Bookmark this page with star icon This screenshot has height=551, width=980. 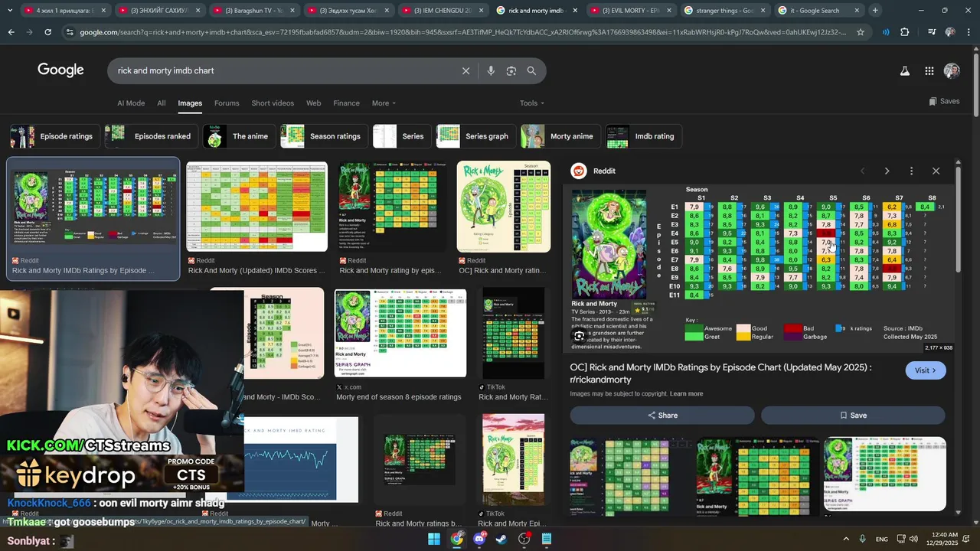point(861,32)
